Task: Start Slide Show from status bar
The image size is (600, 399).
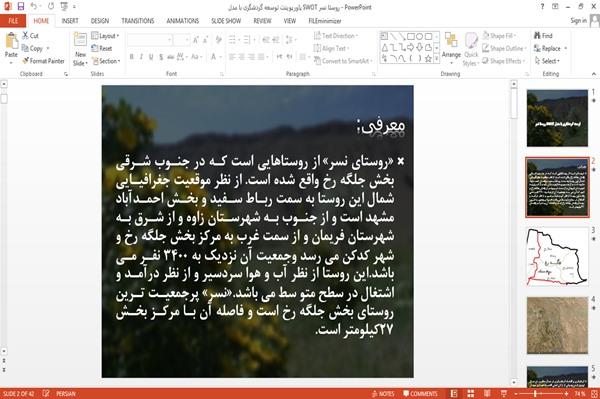Action: tap(504, 394)
